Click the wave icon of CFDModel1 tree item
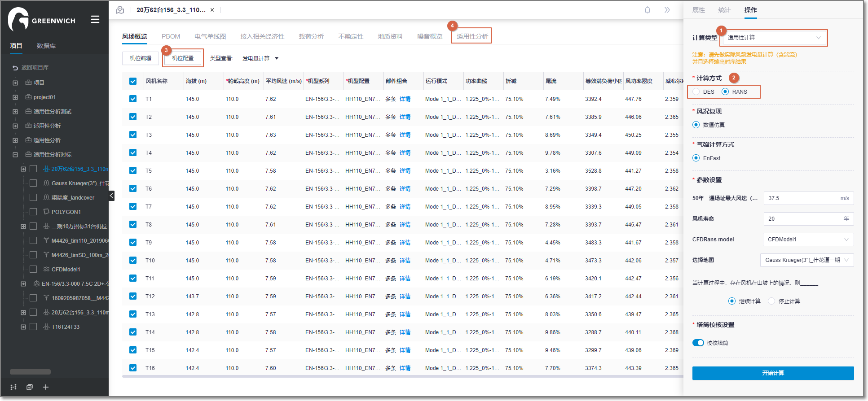 [x=46, y=269]
